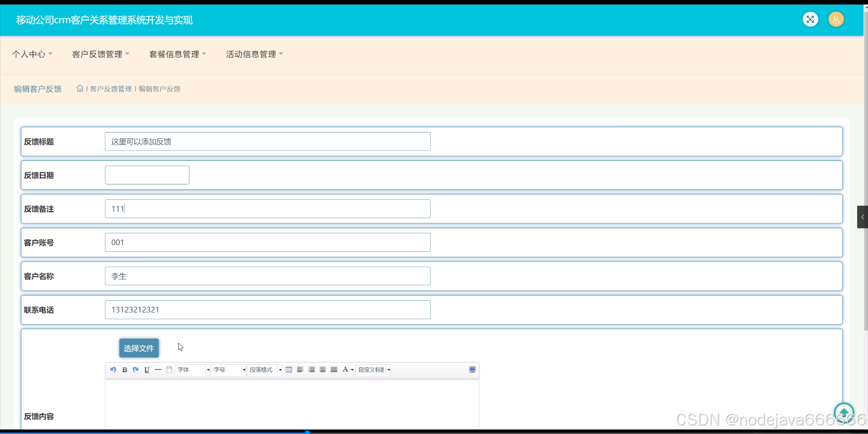Insert table via editor toolbar icon
The width and height of the screenshot is (868, 434).
[289, 370]
